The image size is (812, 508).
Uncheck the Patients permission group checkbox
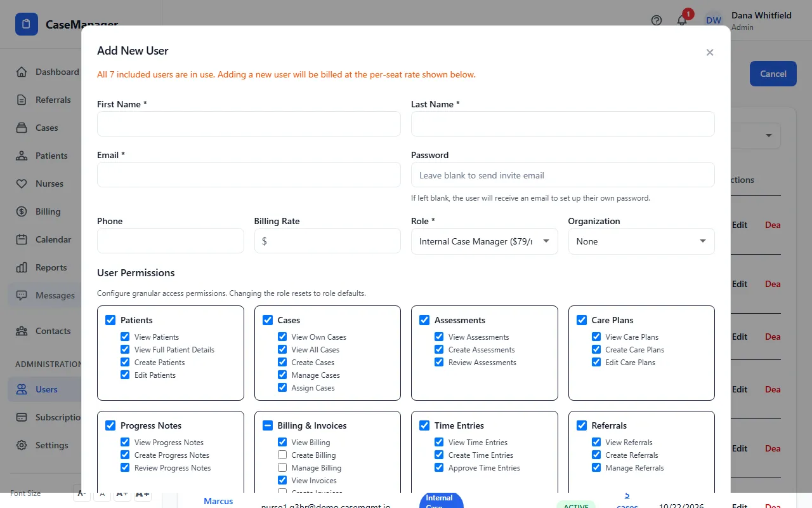pos(110,320)
